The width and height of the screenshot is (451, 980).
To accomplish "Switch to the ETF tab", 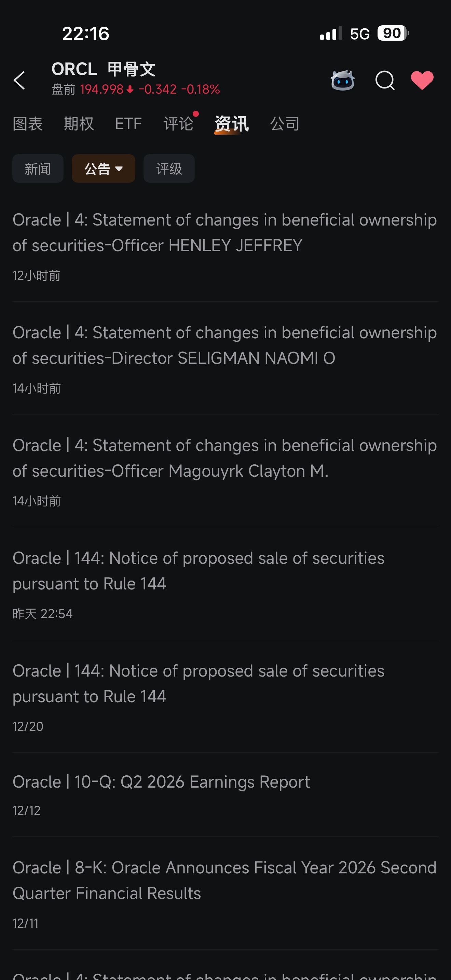I will click(128, 124).
